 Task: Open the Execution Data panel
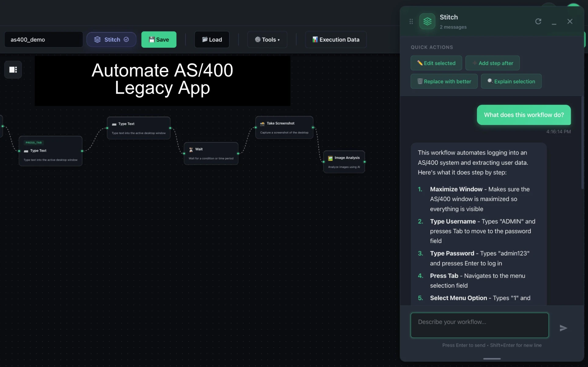point(336,39)
